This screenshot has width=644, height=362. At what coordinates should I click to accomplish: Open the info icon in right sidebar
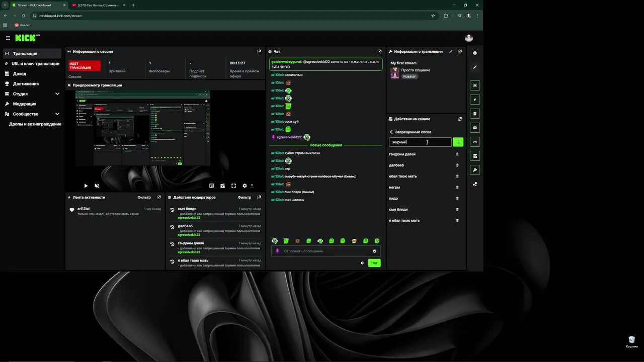(x=475, y=53)
